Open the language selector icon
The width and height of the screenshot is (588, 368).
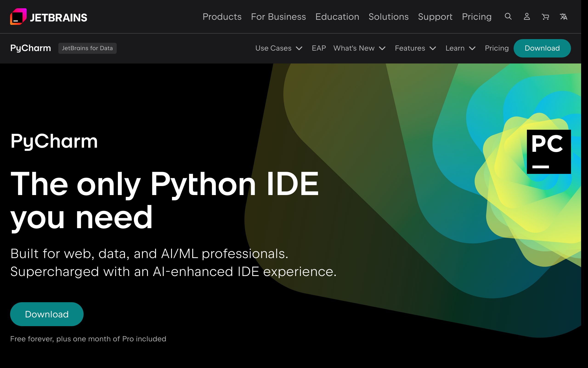(x=564, y=17)
